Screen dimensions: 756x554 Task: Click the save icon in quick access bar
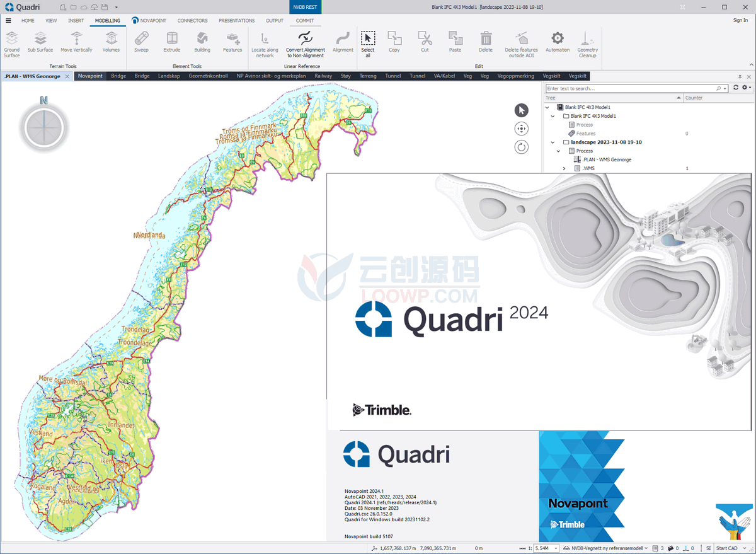pyautogui.click(x=104, y=7)
